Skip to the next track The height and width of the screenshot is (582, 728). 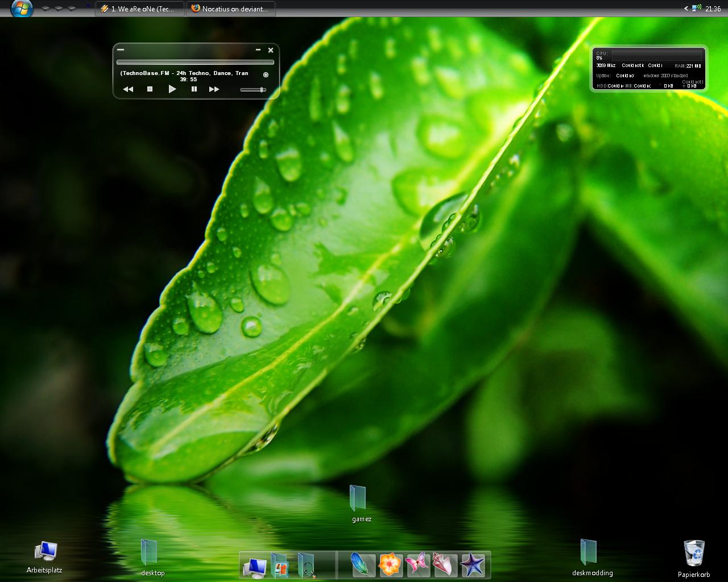tap(214, 89)
